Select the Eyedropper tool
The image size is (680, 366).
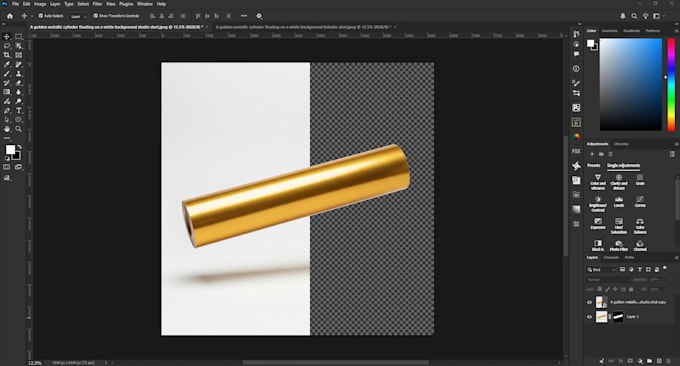(x=7, y=64)
